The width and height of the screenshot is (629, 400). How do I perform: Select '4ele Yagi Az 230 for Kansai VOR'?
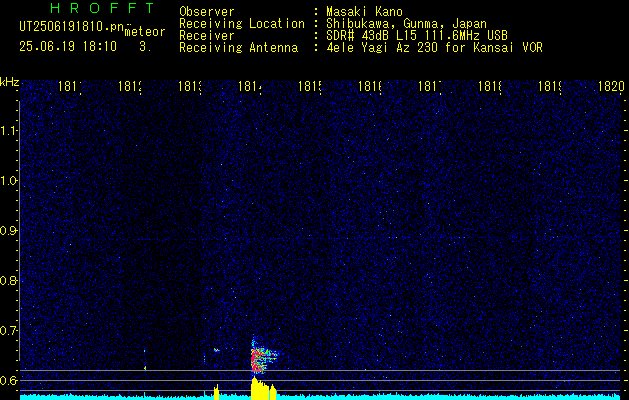434,48
